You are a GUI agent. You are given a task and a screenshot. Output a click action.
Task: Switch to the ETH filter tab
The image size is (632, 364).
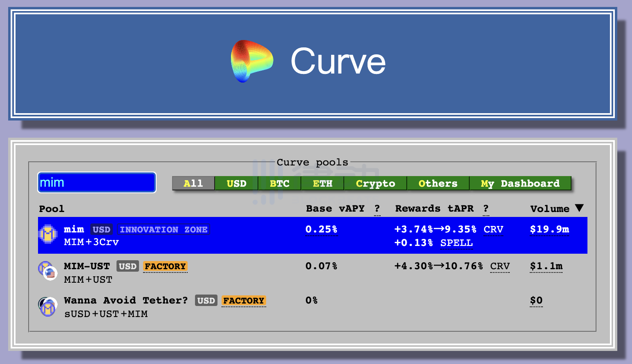tap(323, 183)
